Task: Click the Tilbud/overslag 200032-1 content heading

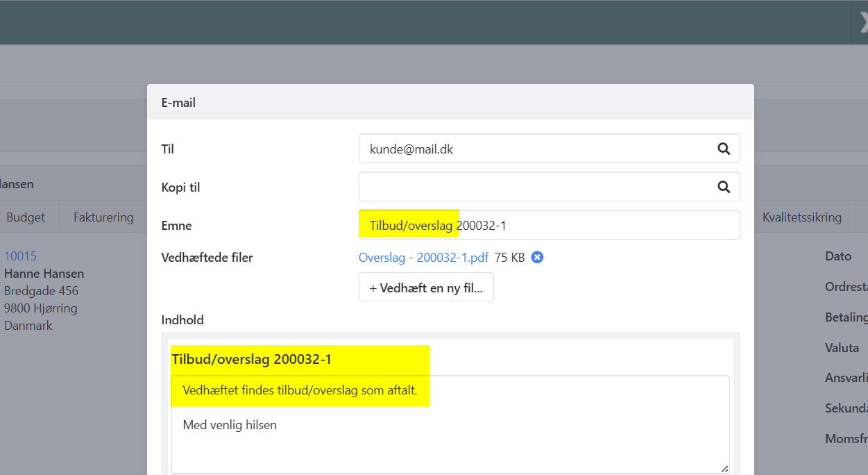Action: pos(251,360)
